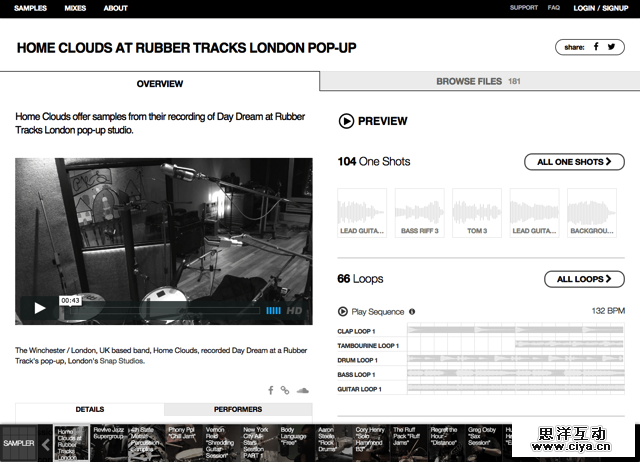Click the HD icon in video player
Image resolution: width=640 pixels, height=462 pixels.
(294, 311)
